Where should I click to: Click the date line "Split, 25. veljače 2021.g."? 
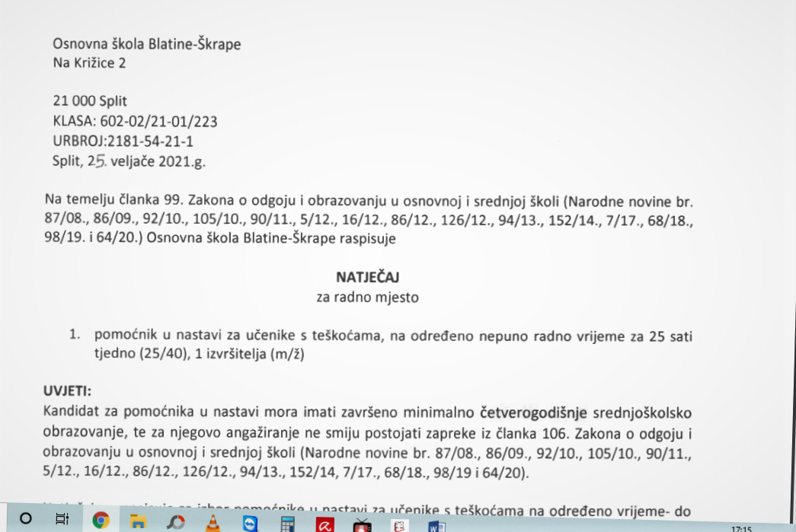point(129,161)
